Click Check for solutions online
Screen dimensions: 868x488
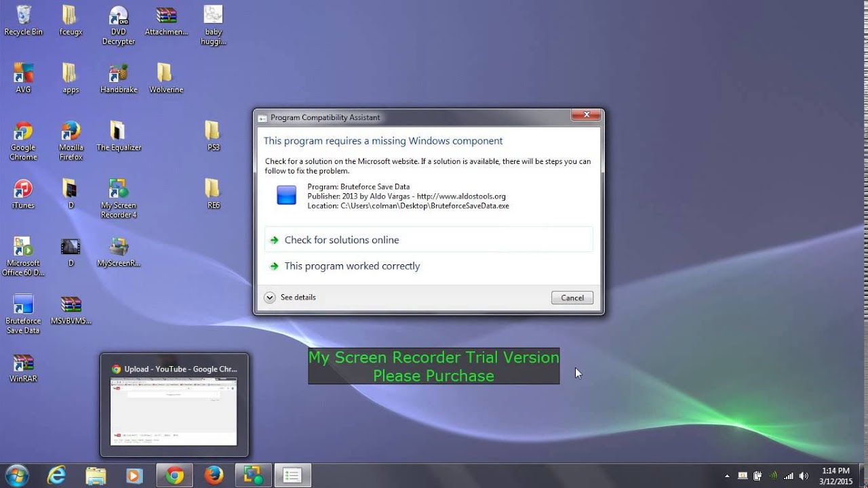pos(429,240)
